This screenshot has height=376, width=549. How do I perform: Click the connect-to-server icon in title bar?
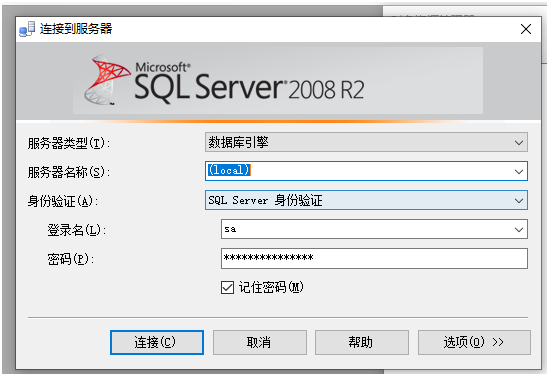(27, 29)
